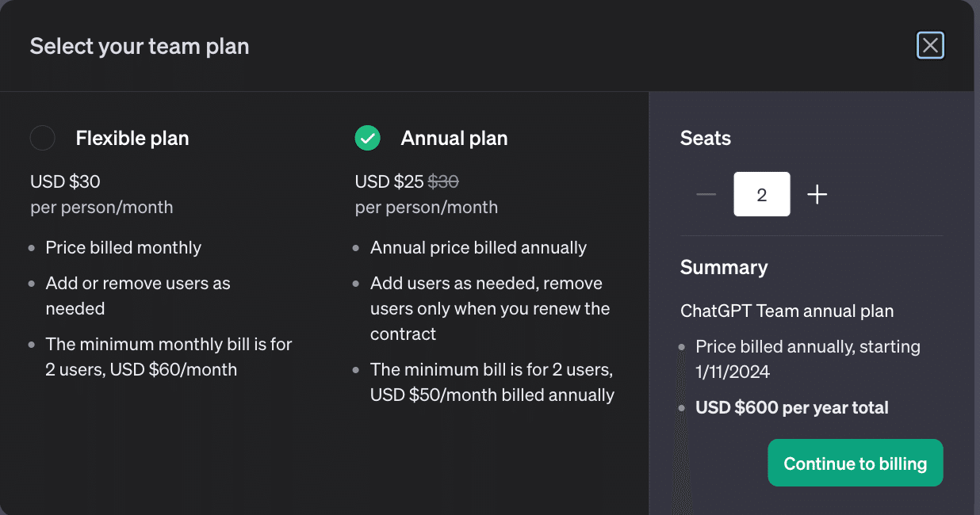Select the Flexible plan radio button

click(x=42, y=138)
